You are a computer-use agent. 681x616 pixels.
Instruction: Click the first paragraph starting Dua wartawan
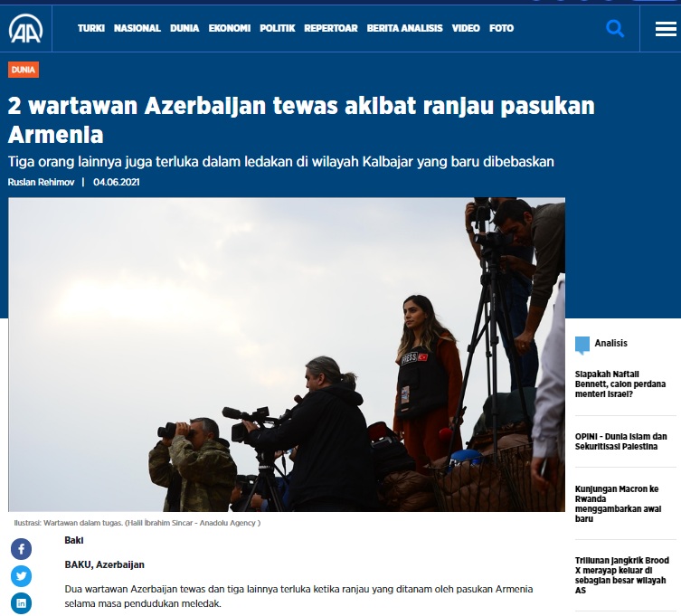[x=298, y=596]
